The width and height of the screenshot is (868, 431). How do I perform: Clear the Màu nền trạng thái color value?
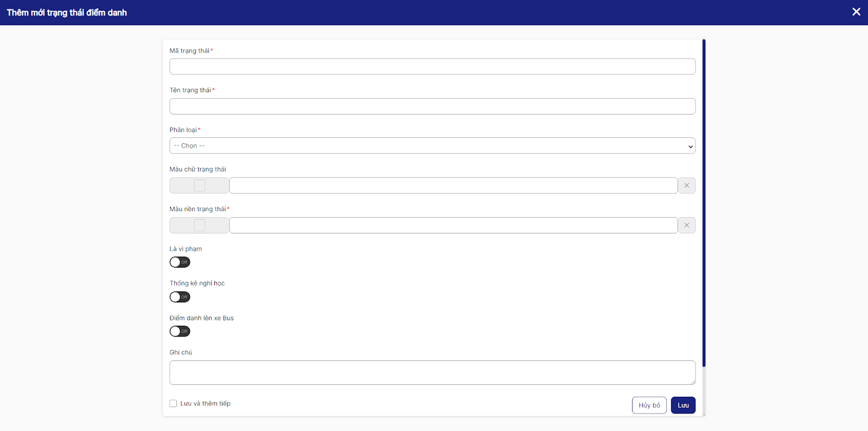pyautogui.click(x=686, y=225)
